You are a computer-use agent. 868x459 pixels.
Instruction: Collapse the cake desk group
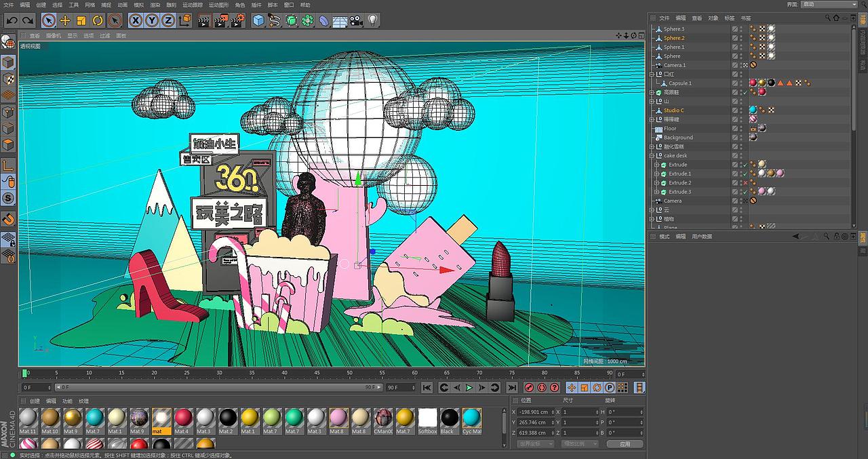(x=652, y=155)
